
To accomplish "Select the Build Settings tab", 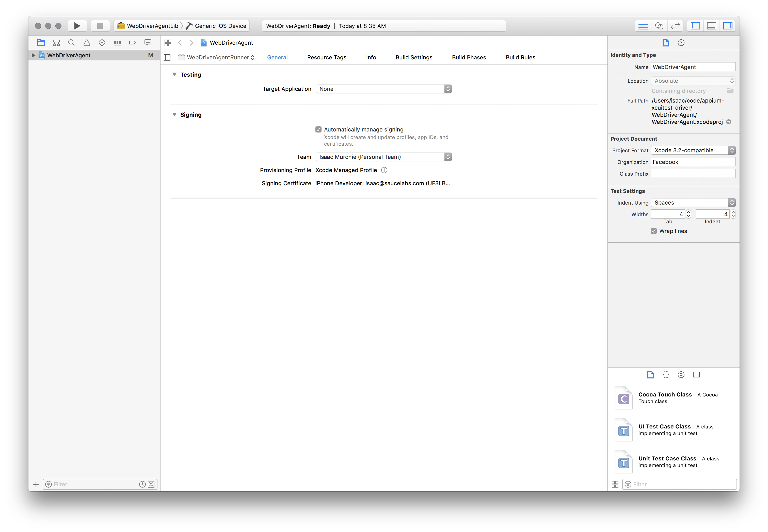I will tap(414, 57).
